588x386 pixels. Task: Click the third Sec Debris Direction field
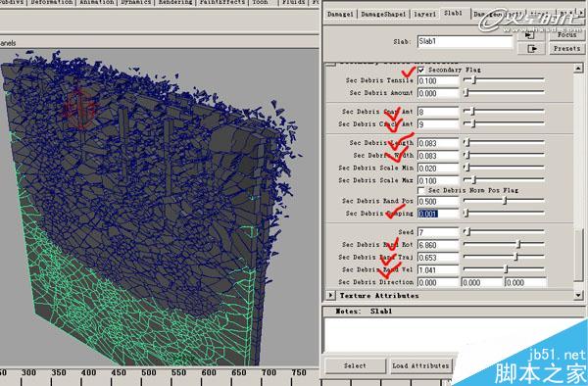point(525,282)
